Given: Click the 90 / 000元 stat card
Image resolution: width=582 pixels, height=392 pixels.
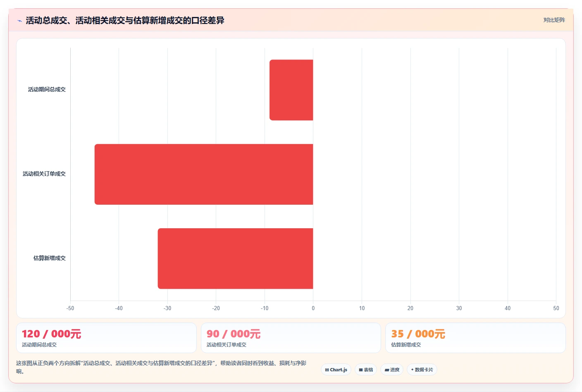Looking at the screenshot, I should [291, 338].
